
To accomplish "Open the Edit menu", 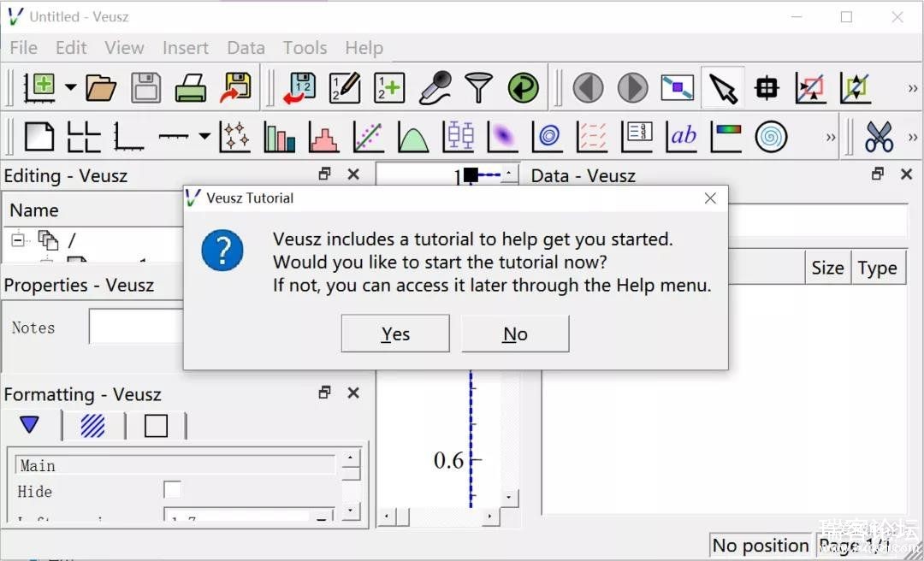I will point(71,47).
